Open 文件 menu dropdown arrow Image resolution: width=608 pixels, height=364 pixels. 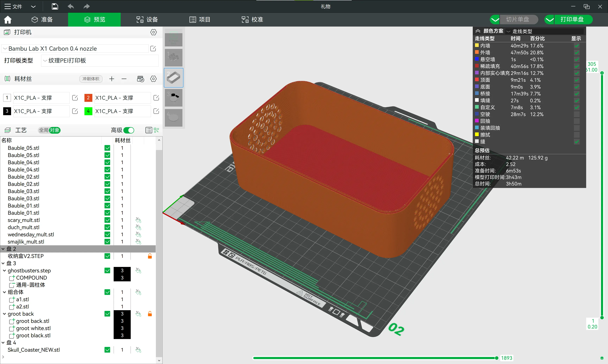coord(33,7)
